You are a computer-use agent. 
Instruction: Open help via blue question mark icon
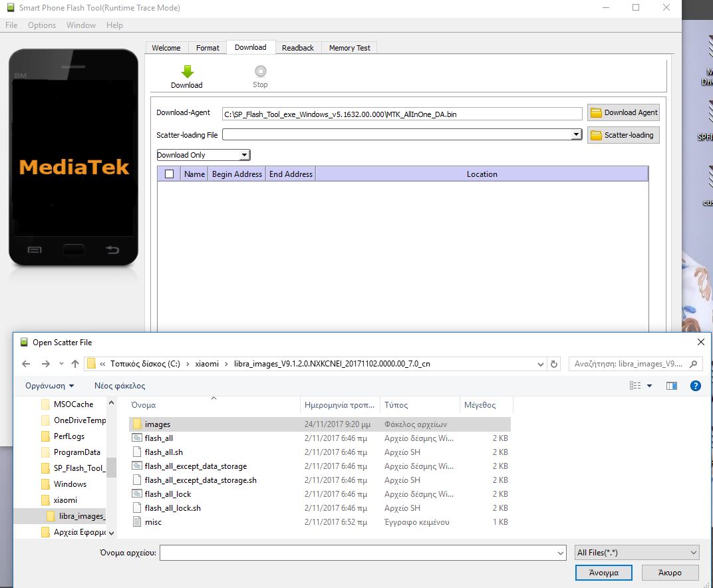pyautogui.click(x=695, y=386)
